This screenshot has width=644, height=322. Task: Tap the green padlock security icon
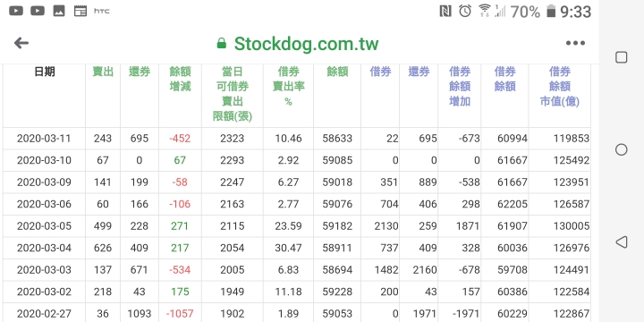point(222,43)
